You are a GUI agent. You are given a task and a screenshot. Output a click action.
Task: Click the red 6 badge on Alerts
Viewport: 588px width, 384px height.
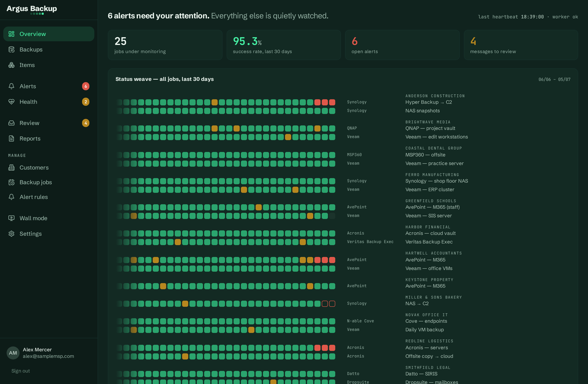[86, 86]
